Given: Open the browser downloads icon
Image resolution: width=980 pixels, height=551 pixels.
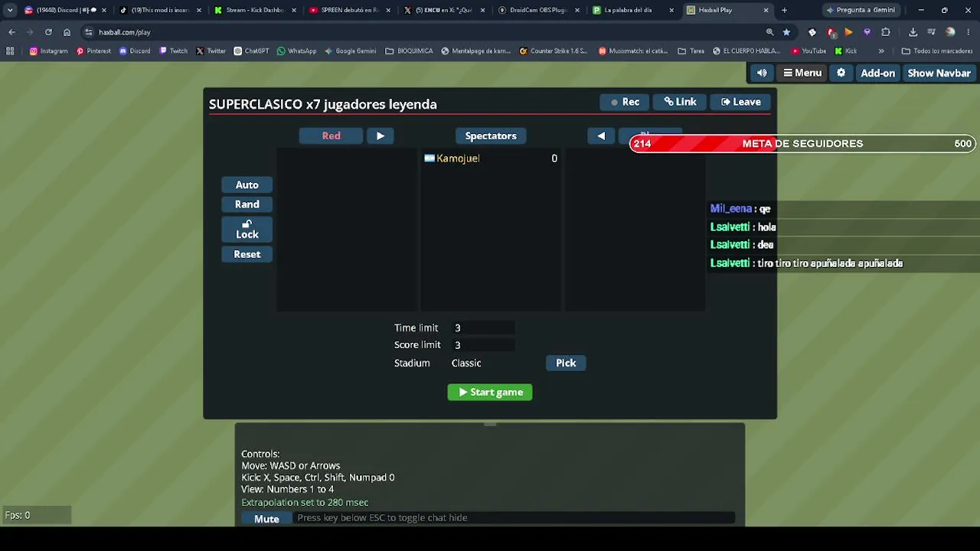Looking at the screenshot, I should 913,32.
